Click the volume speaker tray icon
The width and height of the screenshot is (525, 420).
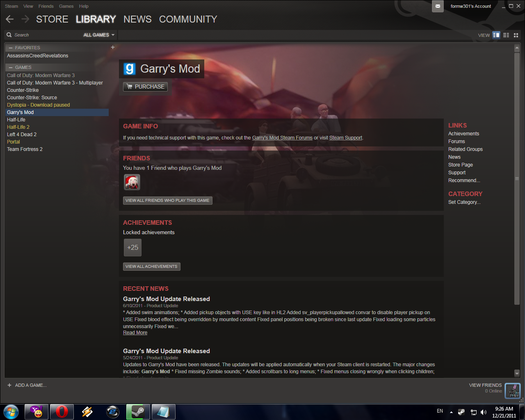(484, 412)
